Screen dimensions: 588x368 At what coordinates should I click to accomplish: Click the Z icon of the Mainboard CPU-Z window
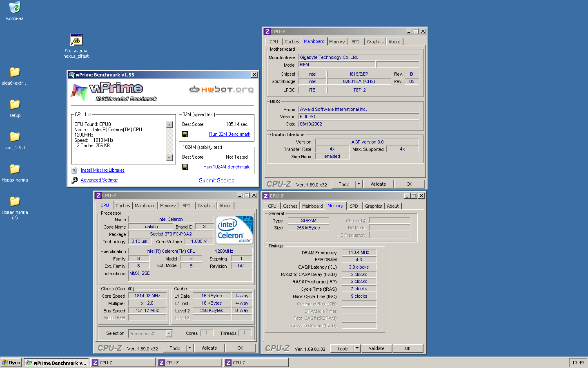[x=267, y=31]
